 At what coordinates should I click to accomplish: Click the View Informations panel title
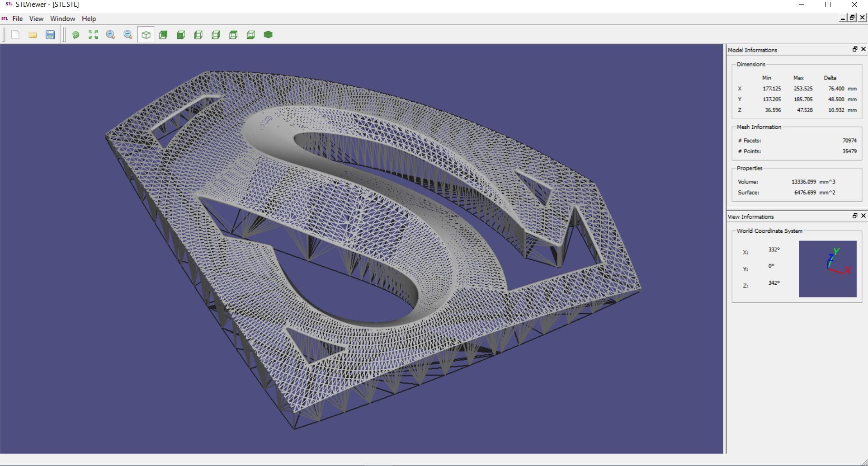coord(750,217)
